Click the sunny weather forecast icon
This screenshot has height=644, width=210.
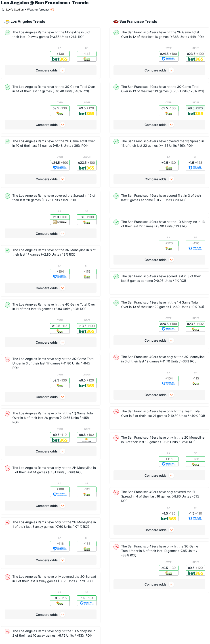(x=52, y=9)
